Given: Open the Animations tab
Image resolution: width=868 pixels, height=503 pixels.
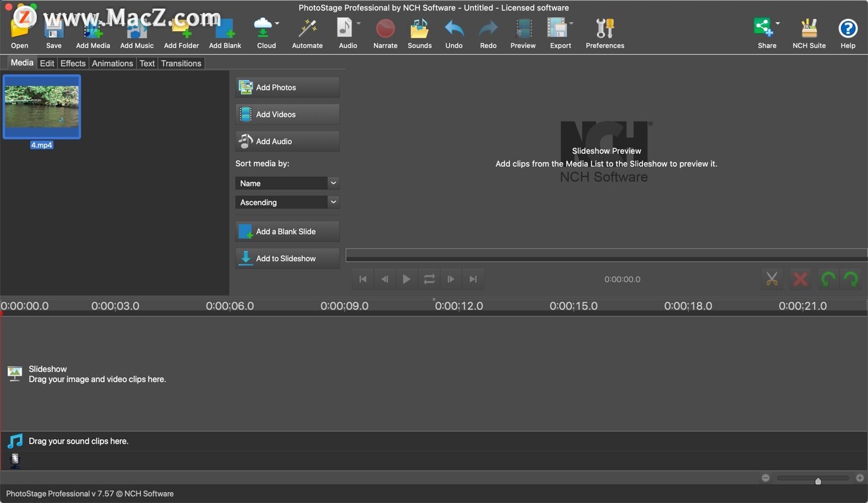Looking at the screenshot, I should (113, 63).
